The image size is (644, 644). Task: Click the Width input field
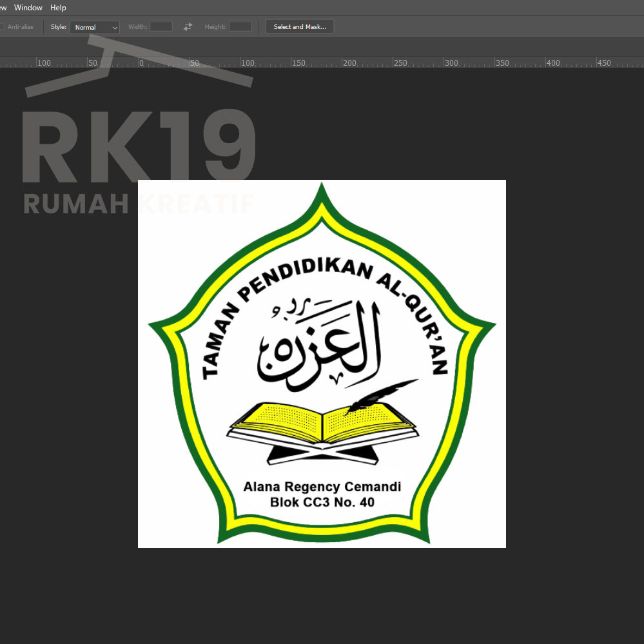point(161,26)
